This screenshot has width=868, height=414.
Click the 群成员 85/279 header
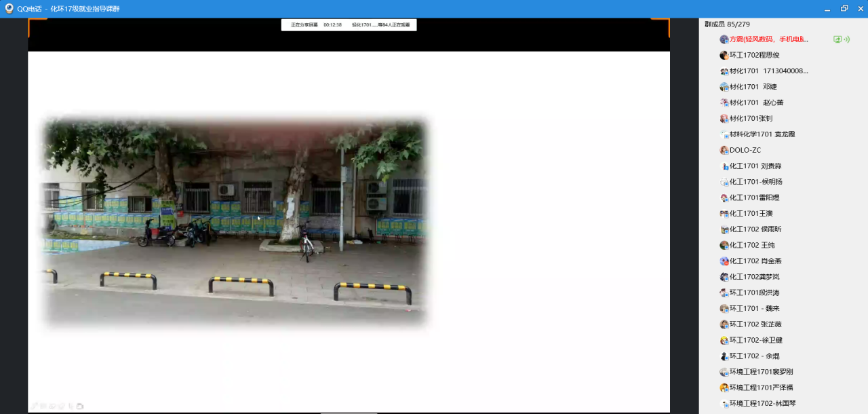click(x=727, y=24)
